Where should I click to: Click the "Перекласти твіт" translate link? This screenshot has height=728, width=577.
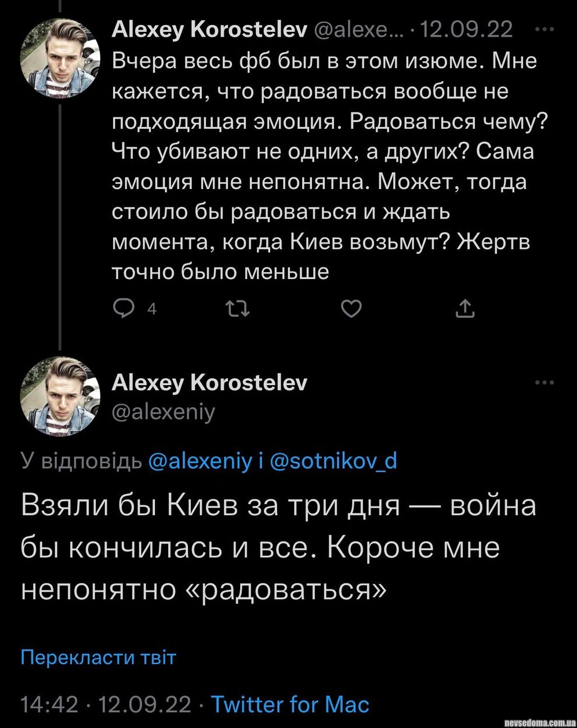click(98, 657)
